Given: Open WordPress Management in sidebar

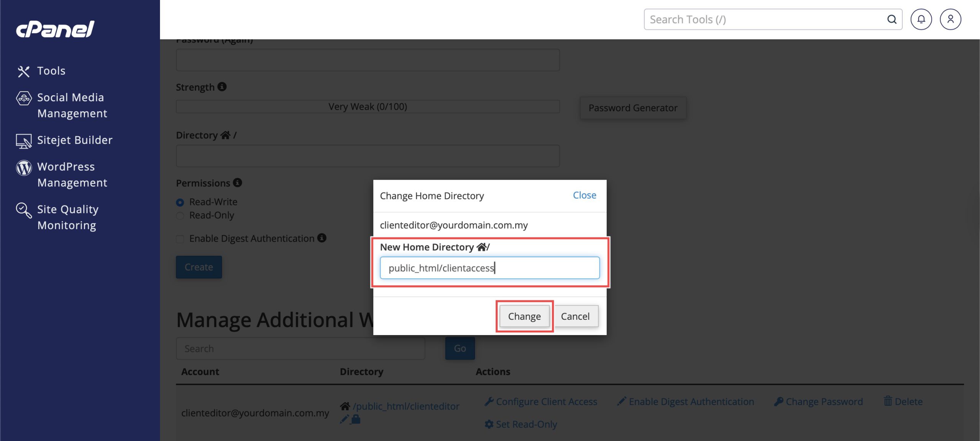Looking at the screenshot, I should point(72,174).
